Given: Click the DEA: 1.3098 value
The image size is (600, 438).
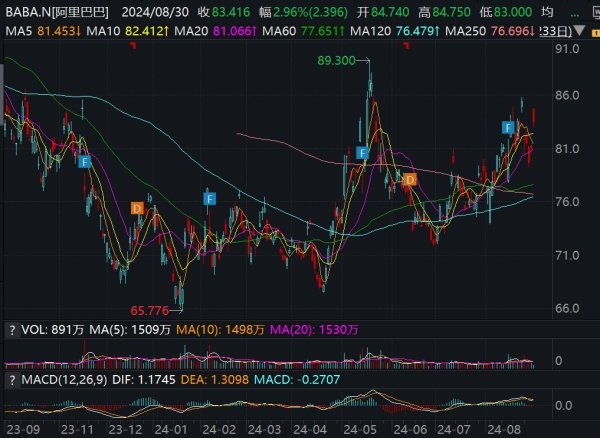Looking at the screenshot, I should 215,380.
